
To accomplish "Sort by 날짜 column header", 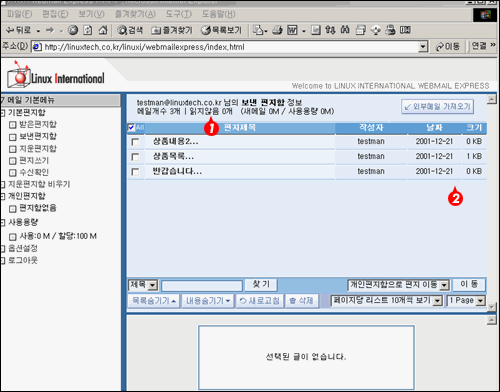I will click(434, 128).
